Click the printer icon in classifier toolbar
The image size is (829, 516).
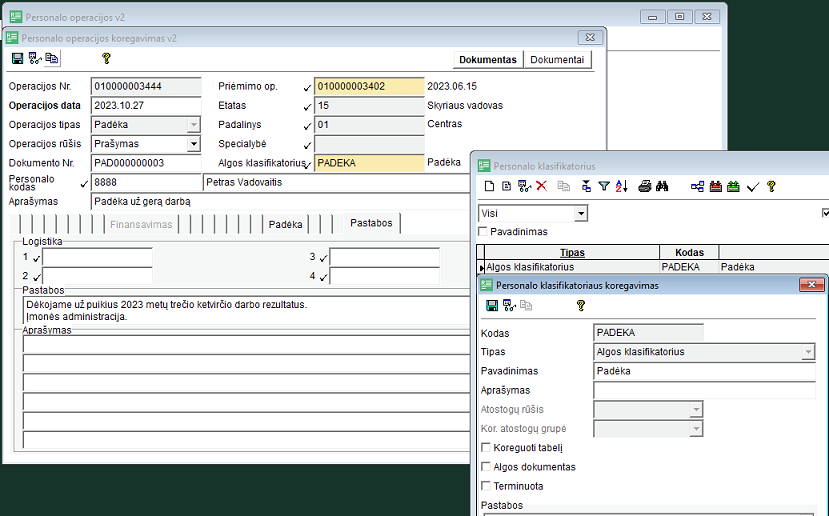click(645, 187)
